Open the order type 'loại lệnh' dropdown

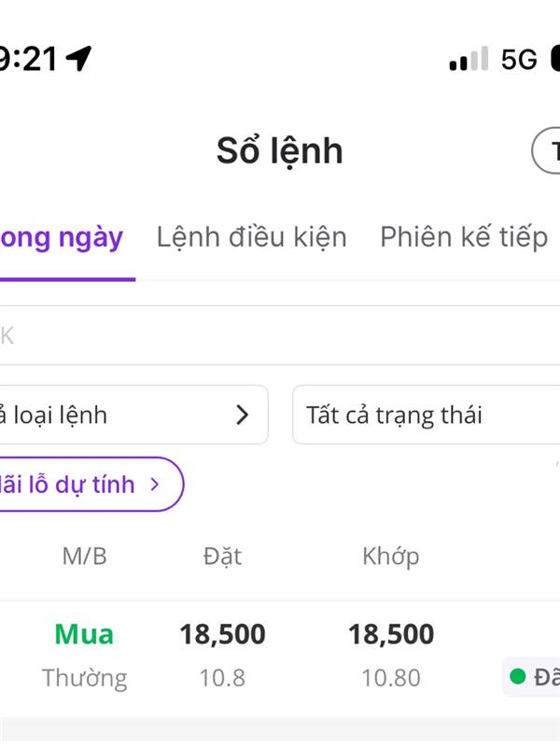(x=121, y=415)
